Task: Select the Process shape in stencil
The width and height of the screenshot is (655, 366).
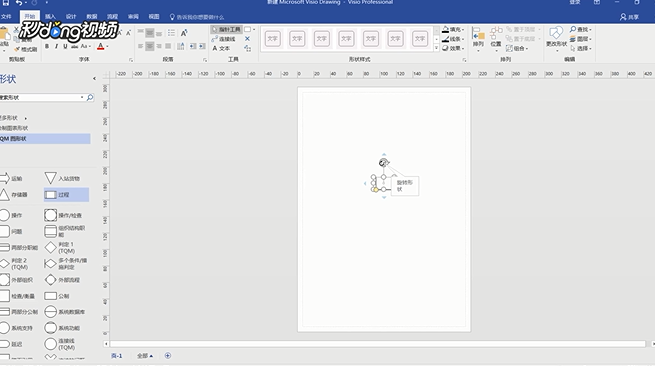Action: point(66,195)
